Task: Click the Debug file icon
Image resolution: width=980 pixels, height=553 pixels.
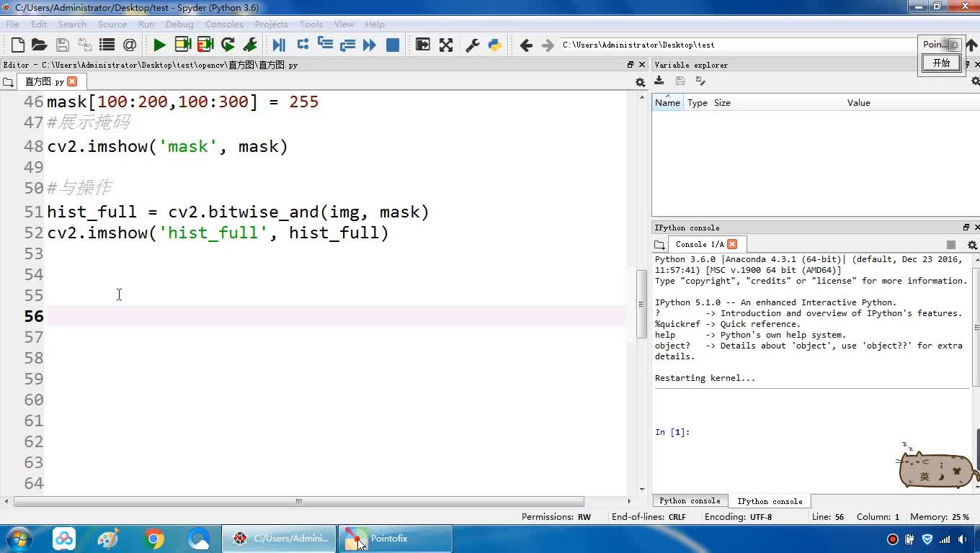Action: pyautogui.click(x=279, y=45)
